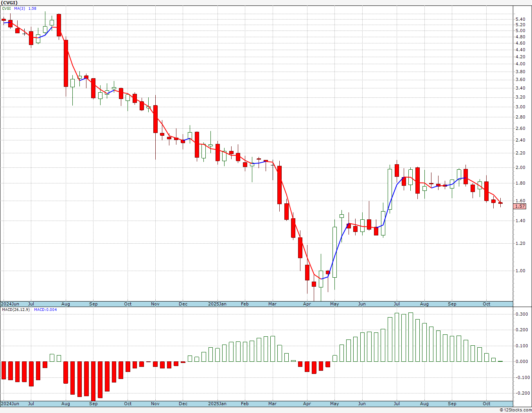
Task: Pick "Apr" on the MACD panel date axis
Action: click(307, 404)
